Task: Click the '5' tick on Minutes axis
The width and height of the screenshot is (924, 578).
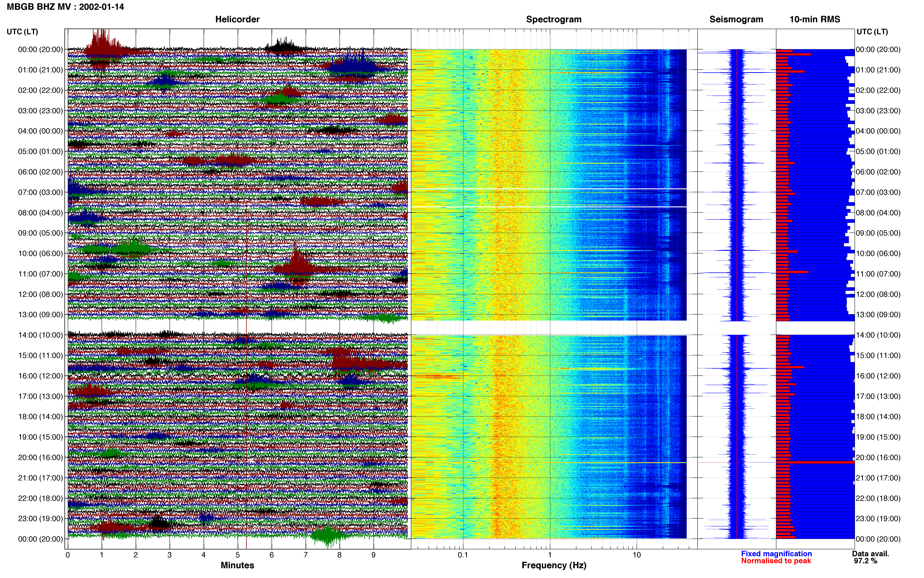Action: [238, 555]
